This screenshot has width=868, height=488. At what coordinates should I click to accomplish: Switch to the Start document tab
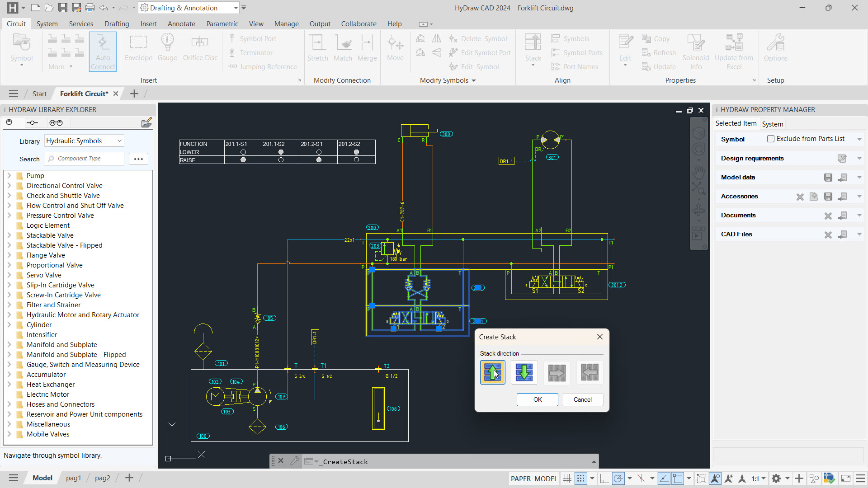39,94
